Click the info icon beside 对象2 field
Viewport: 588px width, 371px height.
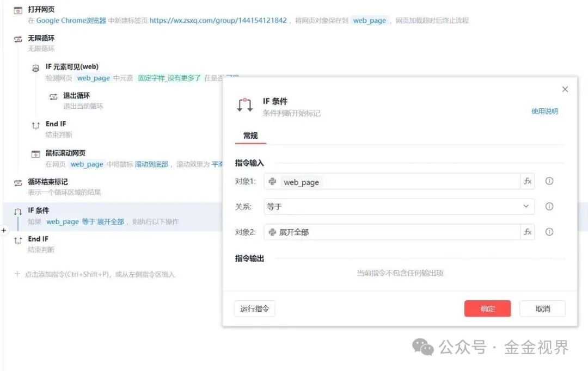(x=549, y=232)
